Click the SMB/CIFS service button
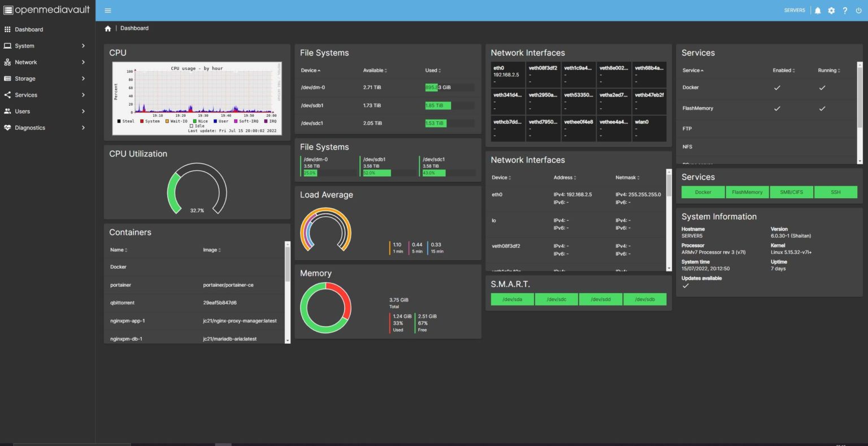The width and height of the screenshot is (868, 446). click(791, 192)
